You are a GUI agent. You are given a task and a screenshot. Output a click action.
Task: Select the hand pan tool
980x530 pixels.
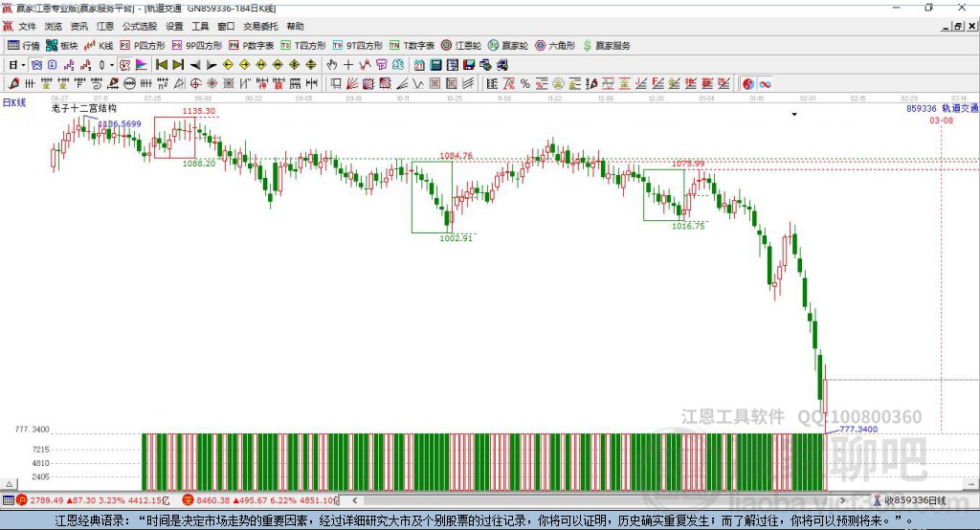click(332, 65)
